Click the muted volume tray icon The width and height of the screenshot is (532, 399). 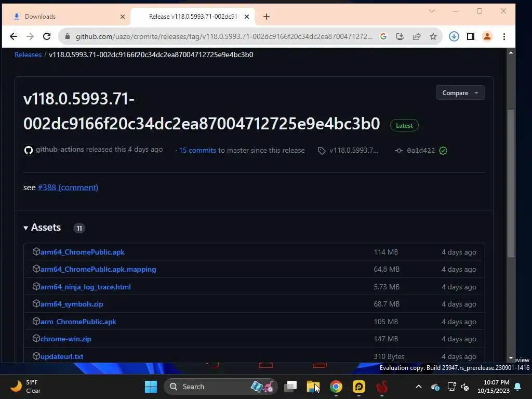(465, 387)
